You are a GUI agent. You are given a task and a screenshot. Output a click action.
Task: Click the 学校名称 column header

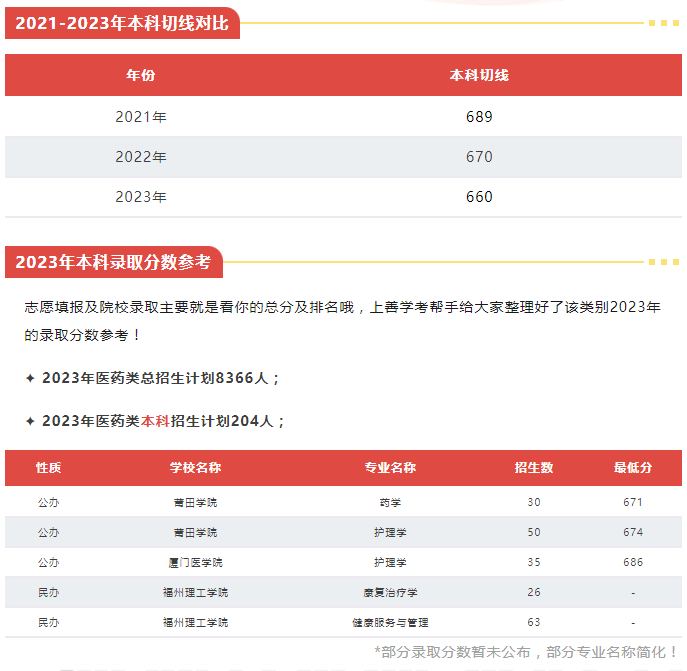(x=195, y=467)
